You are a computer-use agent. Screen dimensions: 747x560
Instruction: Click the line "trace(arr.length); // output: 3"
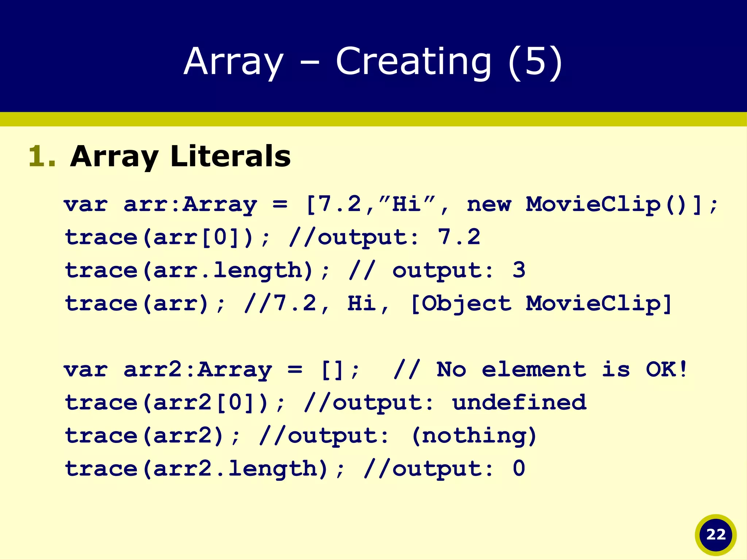295,271
